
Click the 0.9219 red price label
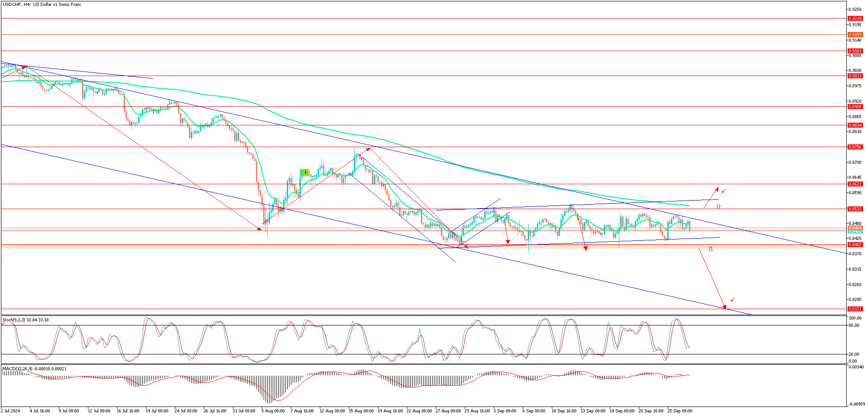(855, 19)
